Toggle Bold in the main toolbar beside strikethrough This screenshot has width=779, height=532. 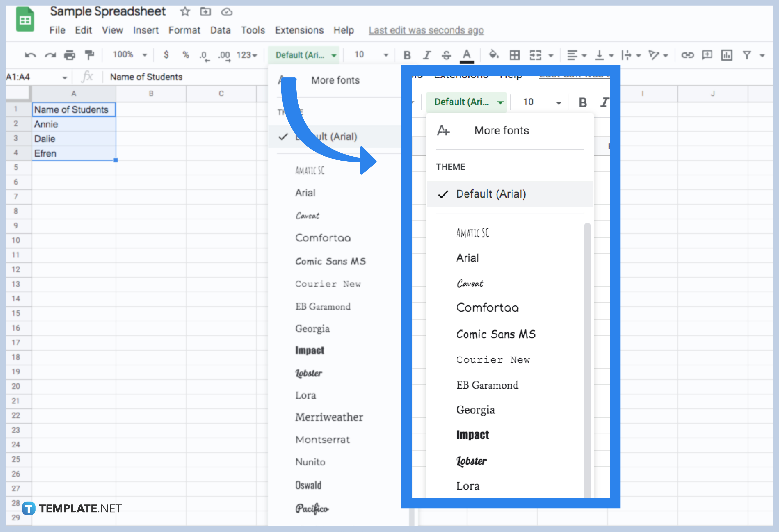point(407,55)
